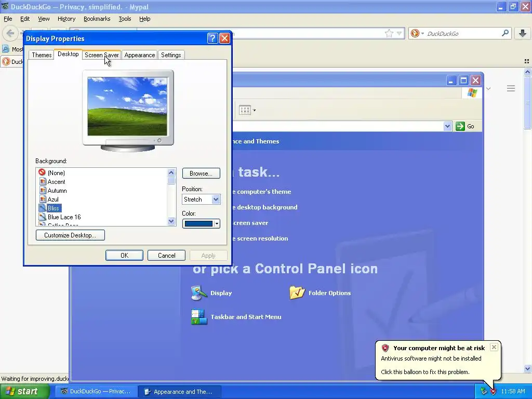Viewport: 532px width, 399px height.
Task: Switch to the Appearance tab
Action: coord(139,55)
